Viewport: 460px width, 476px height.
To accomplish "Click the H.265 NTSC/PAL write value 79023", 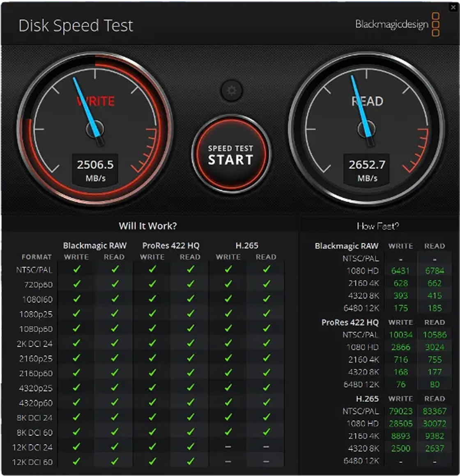I will click(x=400, y=411).
